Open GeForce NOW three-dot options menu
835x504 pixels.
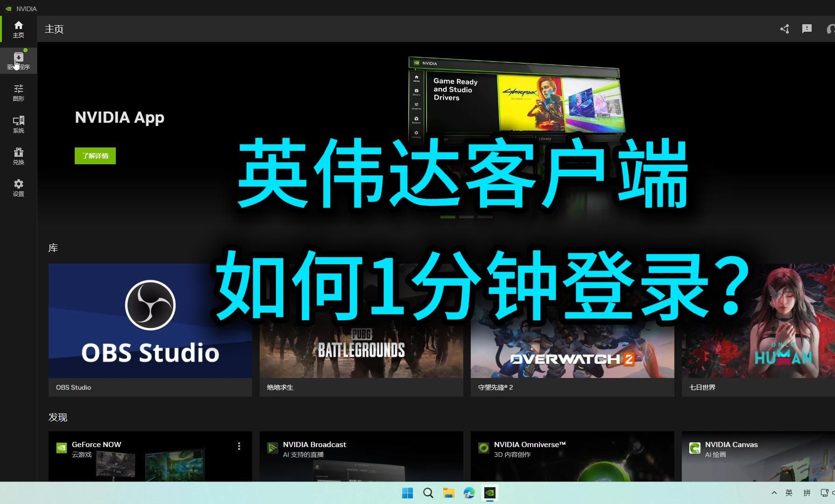(239, 446)
